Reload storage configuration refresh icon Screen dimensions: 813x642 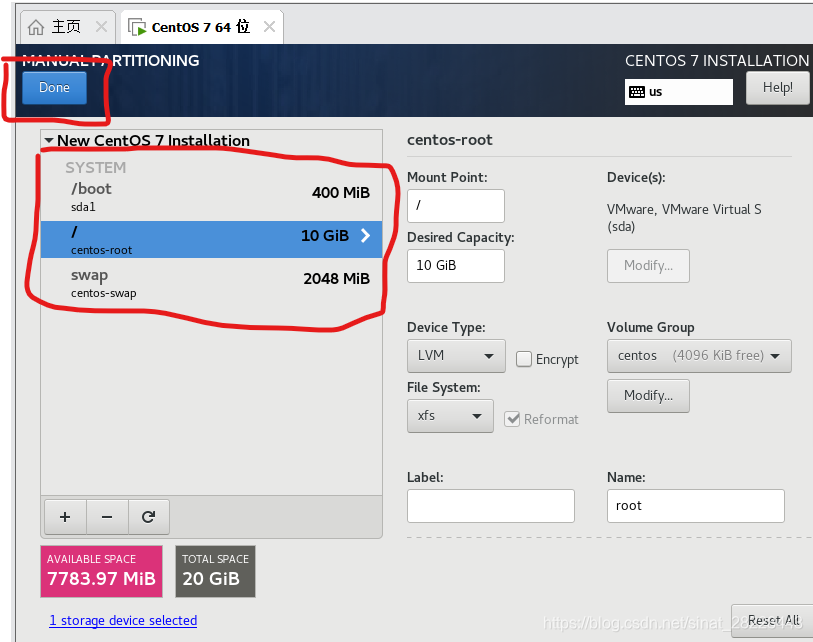(x=149, y=517)
